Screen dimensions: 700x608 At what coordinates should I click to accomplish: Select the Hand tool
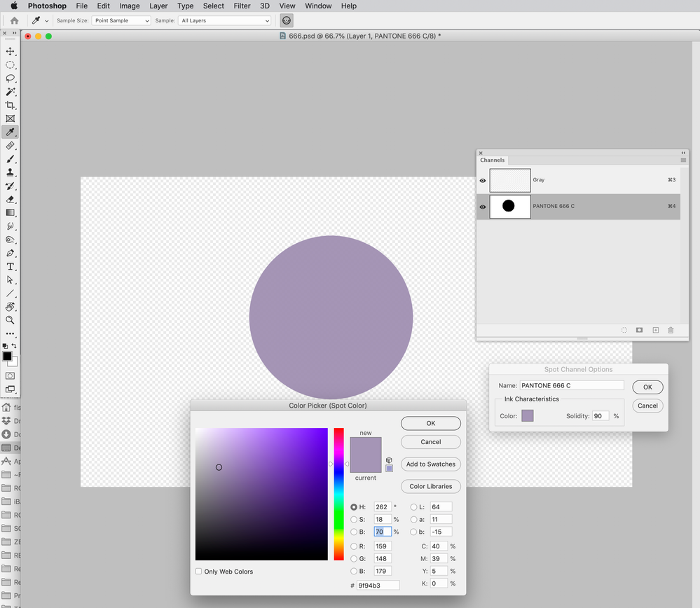tap(10, 307)
